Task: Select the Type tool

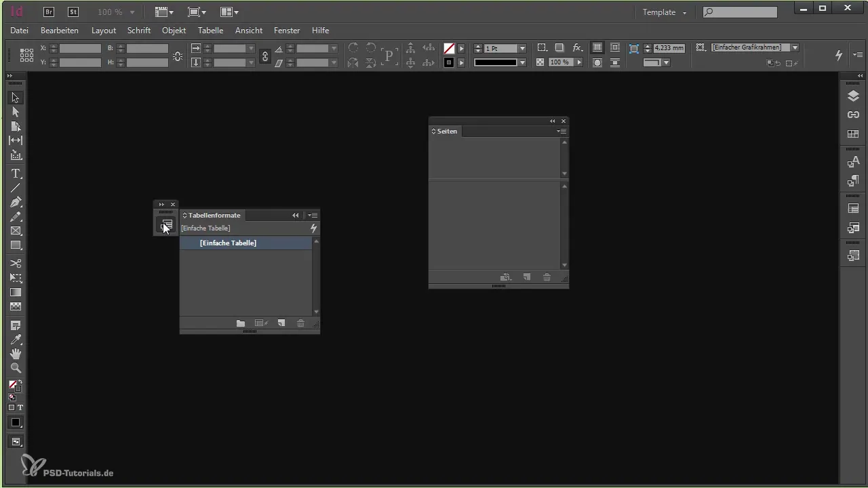Action: tap(16, 174)
